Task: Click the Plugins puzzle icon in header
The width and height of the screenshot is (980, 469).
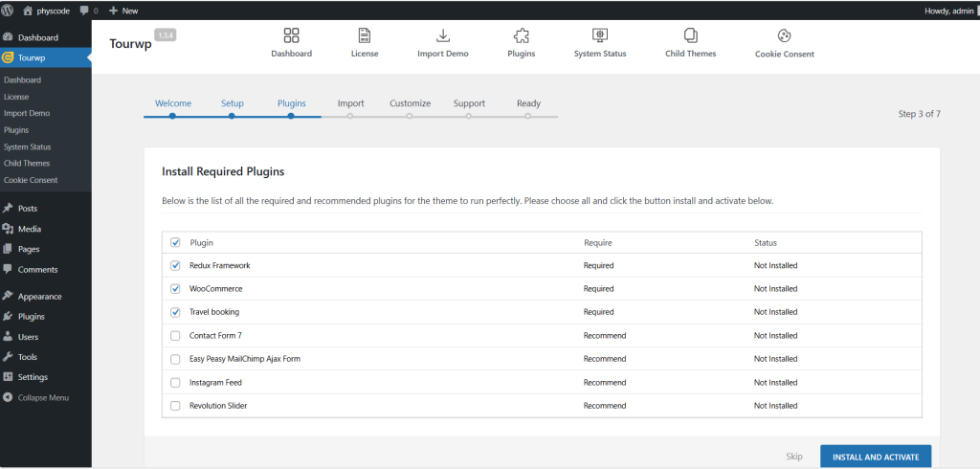Action: (522, 35)
